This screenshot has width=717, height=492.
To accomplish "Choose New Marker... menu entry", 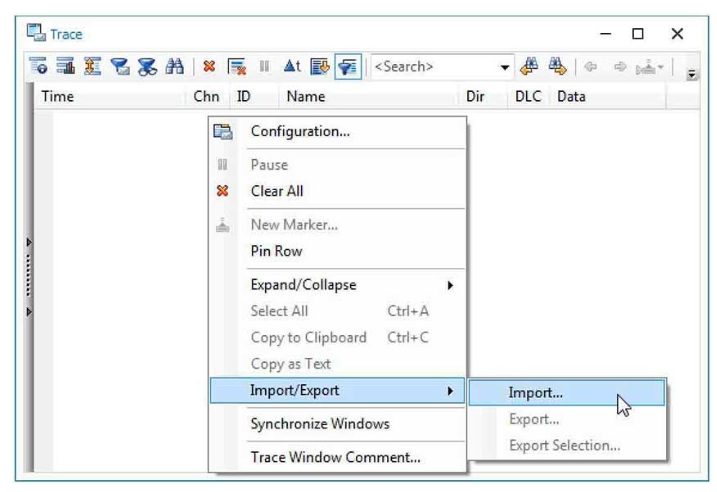I will [x=337, y=225].
